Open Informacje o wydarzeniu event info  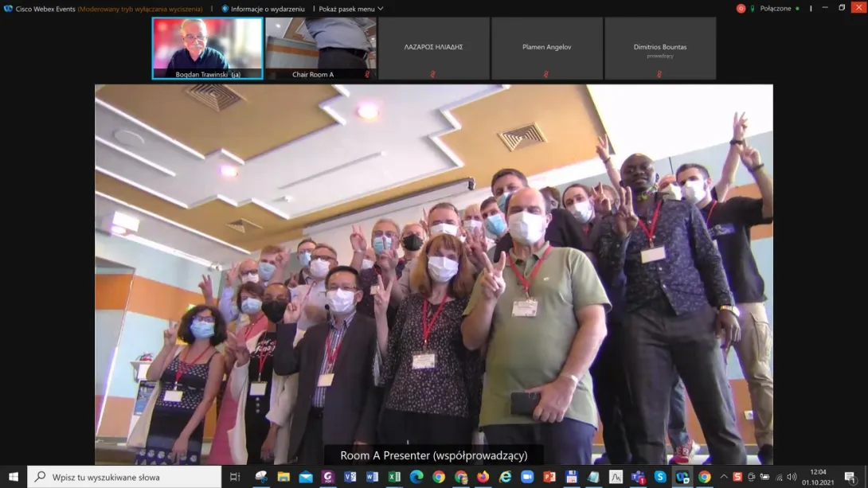coord(263,9)
